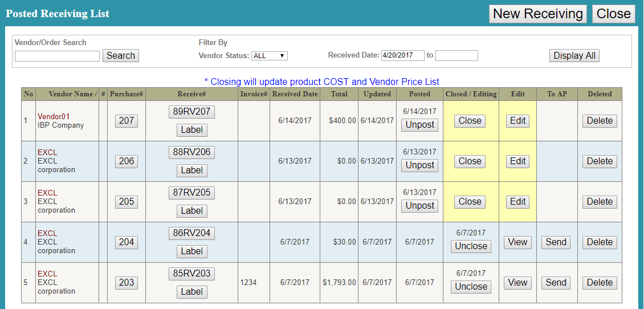Click invoice number 1234
Image resolution: width=644 pixels, height=309 pixels.
point(248,283)
